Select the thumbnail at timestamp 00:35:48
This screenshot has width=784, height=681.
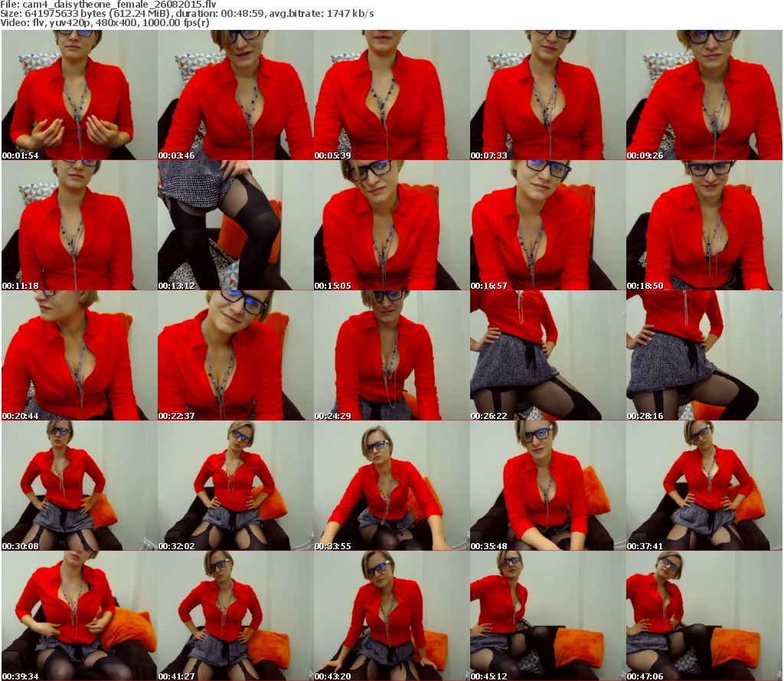[547, 486]
